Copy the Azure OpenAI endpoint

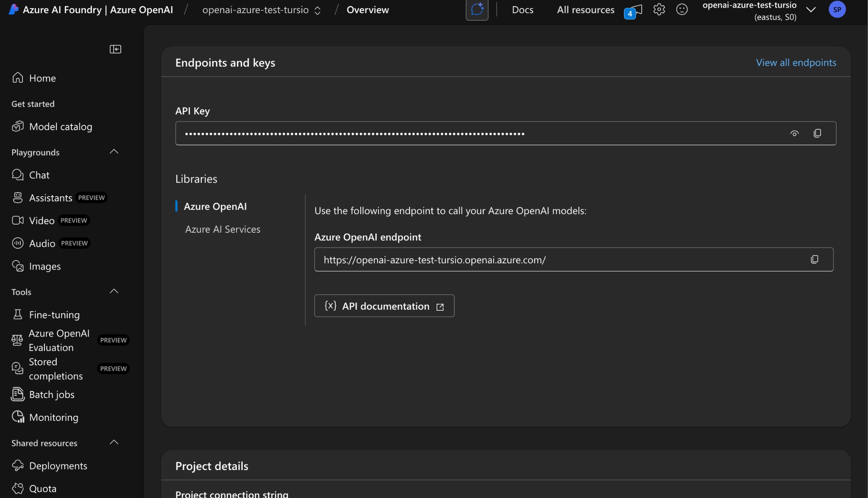(814, 259)
